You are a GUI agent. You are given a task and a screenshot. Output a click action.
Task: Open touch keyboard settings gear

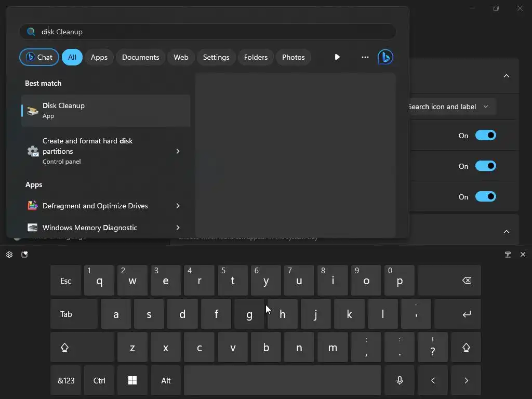[x=9, y=255]
